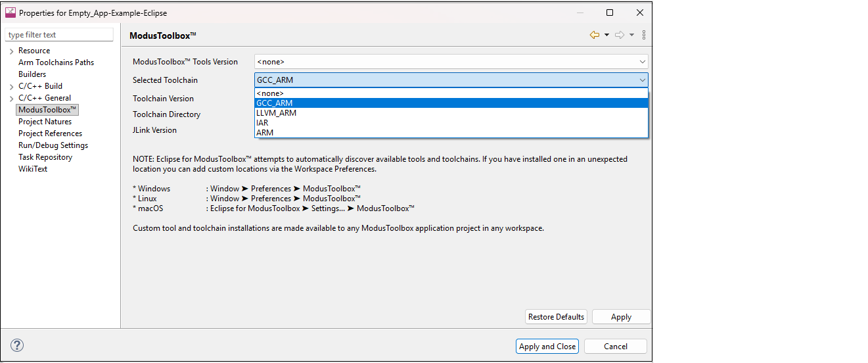Screen dimensions: 868x363
Task: Select Arm Toolchains Paths page
Action: (x=56, y=62)
